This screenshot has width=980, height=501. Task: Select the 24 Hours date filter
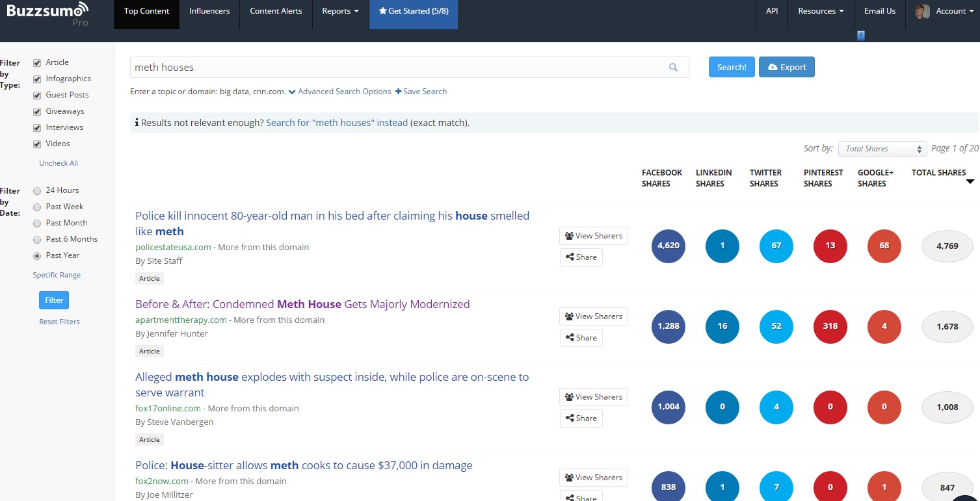tap(37, 191)
